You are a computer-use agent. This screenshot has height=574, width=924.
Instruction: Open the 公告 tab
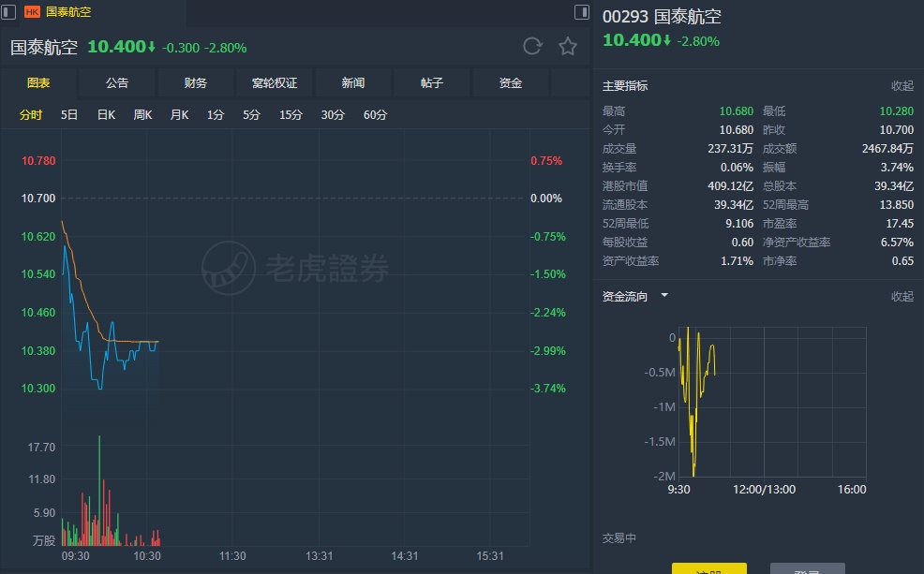coord(117,83)
